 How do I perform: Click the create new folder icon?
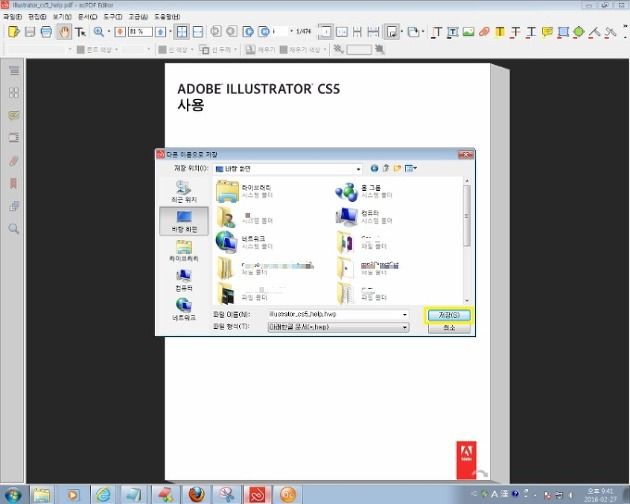point(397,168)
